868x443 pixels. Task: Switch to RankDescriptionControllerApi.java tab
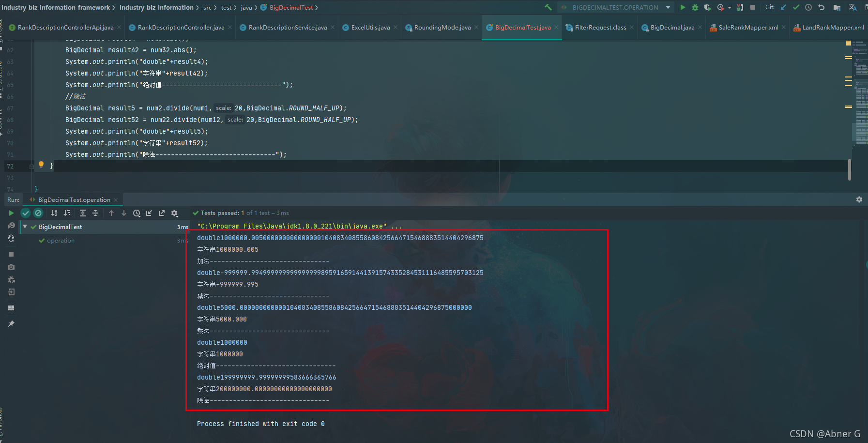tap(65, 28)
